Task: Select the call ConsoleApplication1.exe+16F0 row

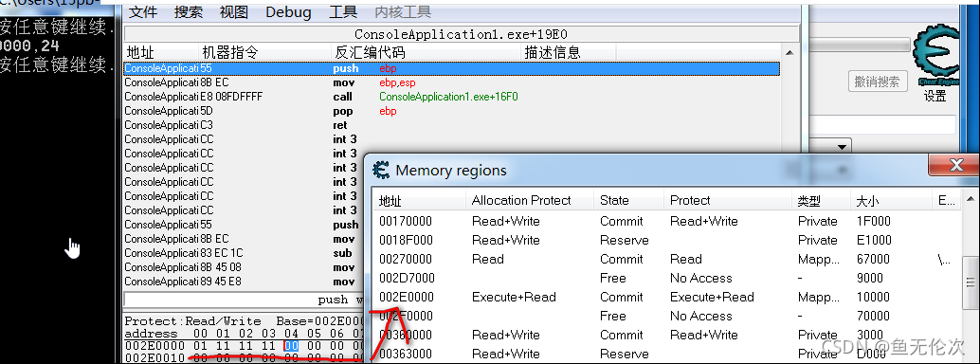Action: (451, 97)
